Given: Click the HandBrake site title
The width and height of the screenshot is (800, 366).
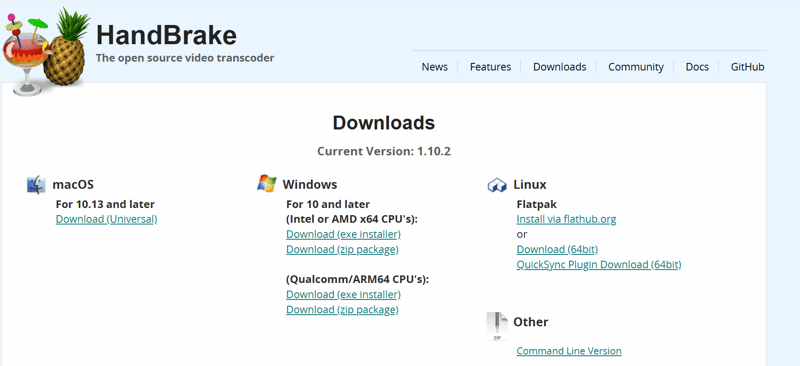Looking at the screenshot, I should pyautogui.click(x=166, y=36).
